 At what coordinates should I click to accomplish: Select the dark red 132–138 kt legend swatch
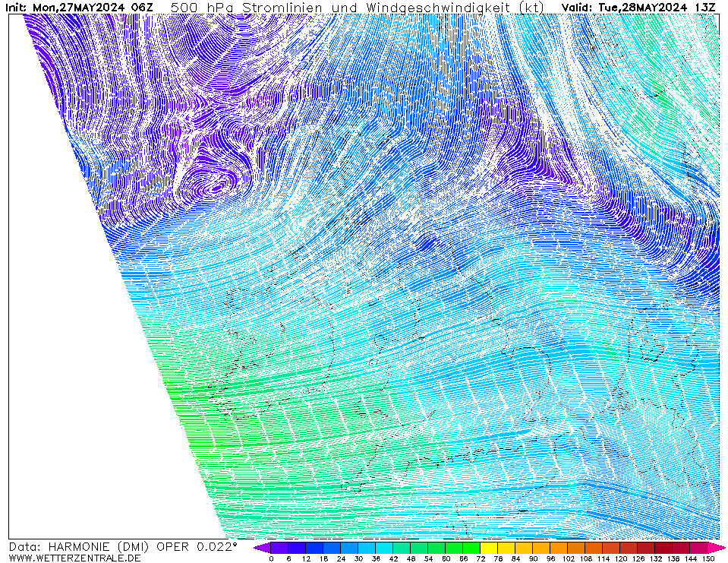(664, 548)
